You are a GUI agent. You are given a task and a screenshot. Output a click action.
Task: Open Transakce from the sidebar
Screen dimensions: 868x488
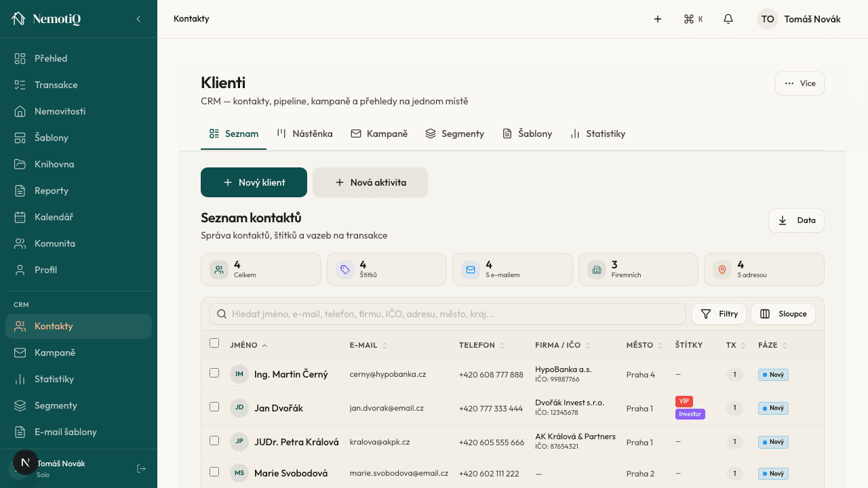tap(79, 85)
